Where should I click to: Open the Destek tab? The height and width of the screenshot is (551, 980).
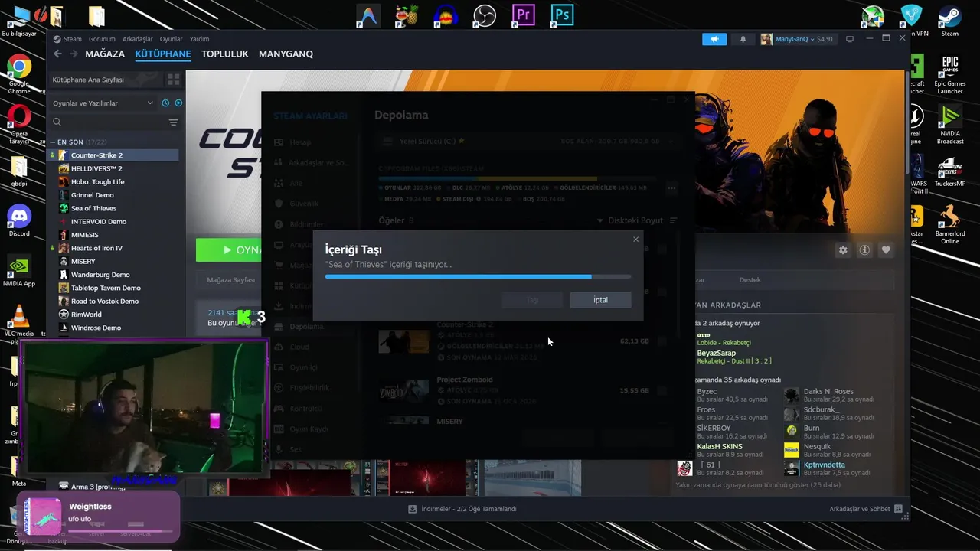pyautogui.click(x=750, y=280)
